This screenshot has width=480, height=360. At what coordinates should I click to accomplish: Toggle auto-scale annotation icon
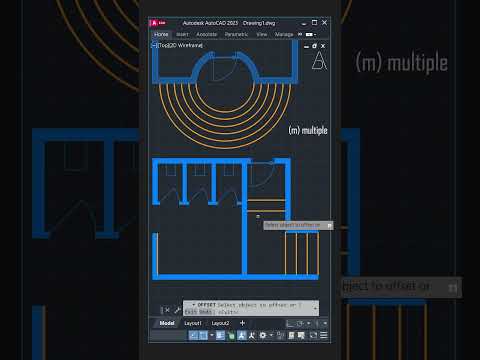252,335
